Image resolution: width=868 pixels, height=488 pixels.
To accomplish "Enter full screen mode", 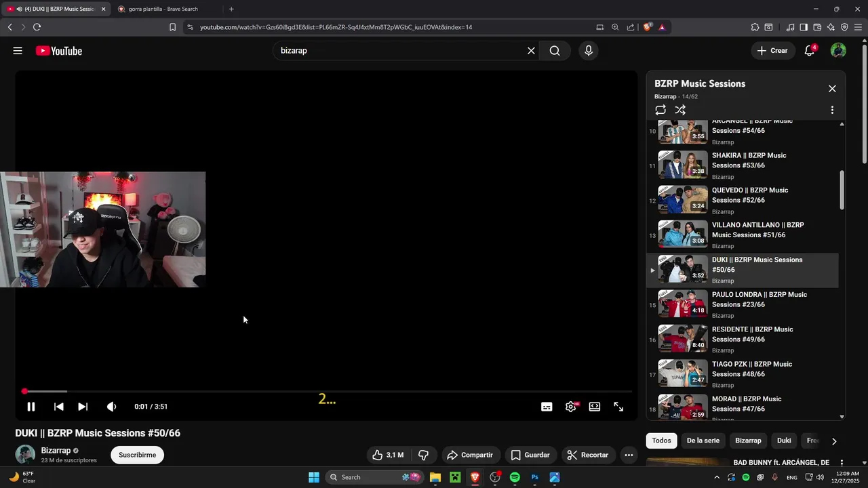I will (x=618, y=407).
